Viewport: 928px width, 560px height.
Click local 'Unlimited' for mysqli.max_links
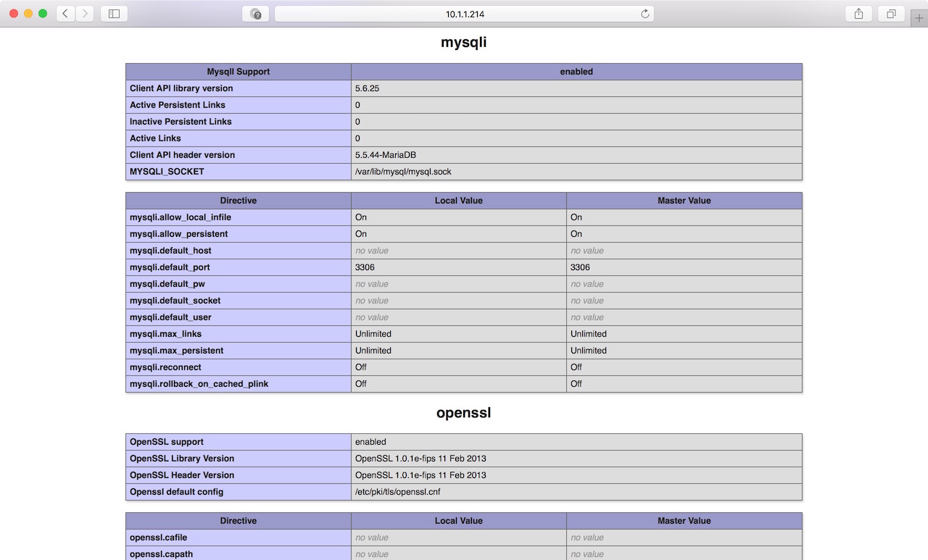[373, 334]
